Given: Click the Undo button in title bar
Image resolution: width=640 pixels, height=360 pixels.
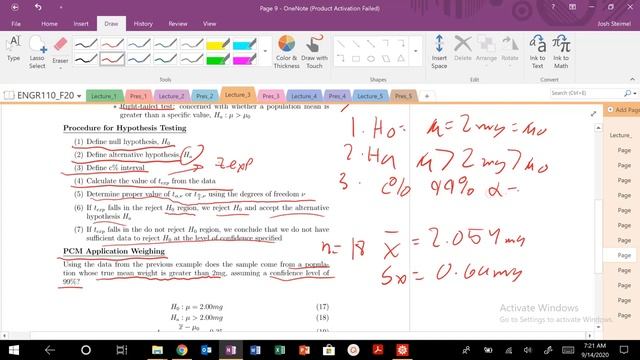Looking at the screenshot, I should 38,7.
